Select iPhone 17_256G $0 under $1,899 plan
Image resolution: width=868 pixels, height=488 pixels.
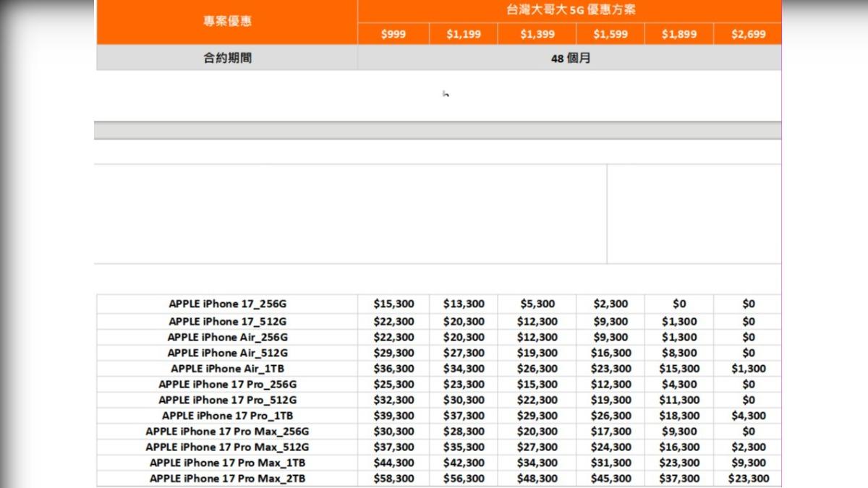click(679, 304)
